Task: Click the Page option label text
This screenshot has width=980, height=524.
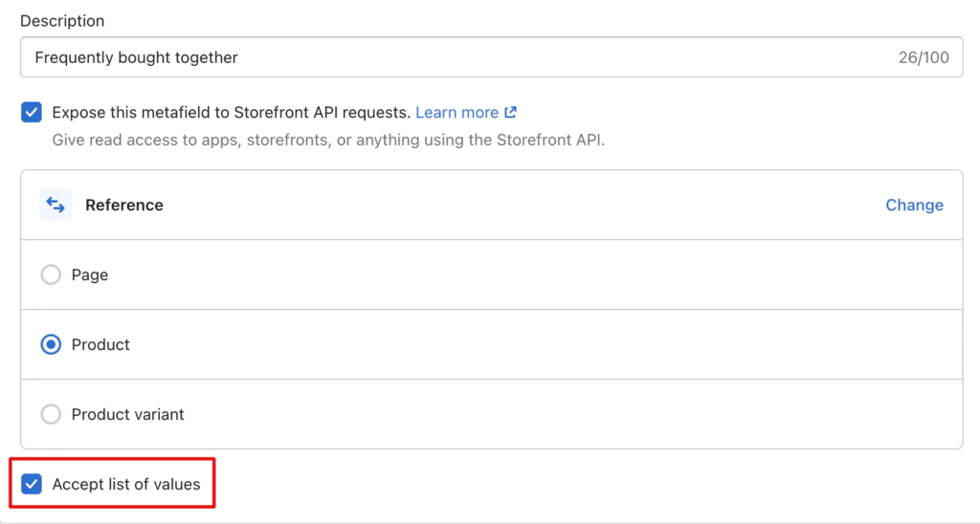Action: tap(90, 275)
